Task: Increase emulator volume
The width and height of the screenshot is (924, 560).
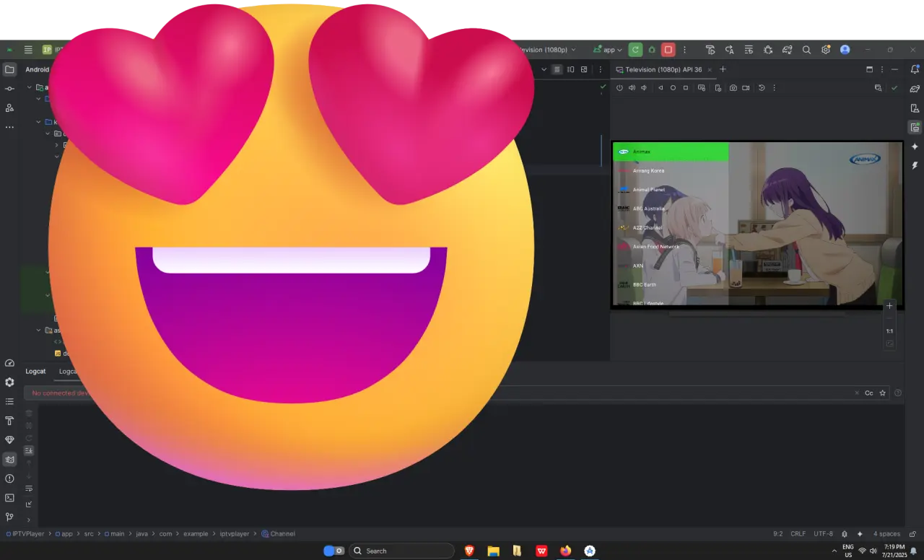Action: point(632,88)
